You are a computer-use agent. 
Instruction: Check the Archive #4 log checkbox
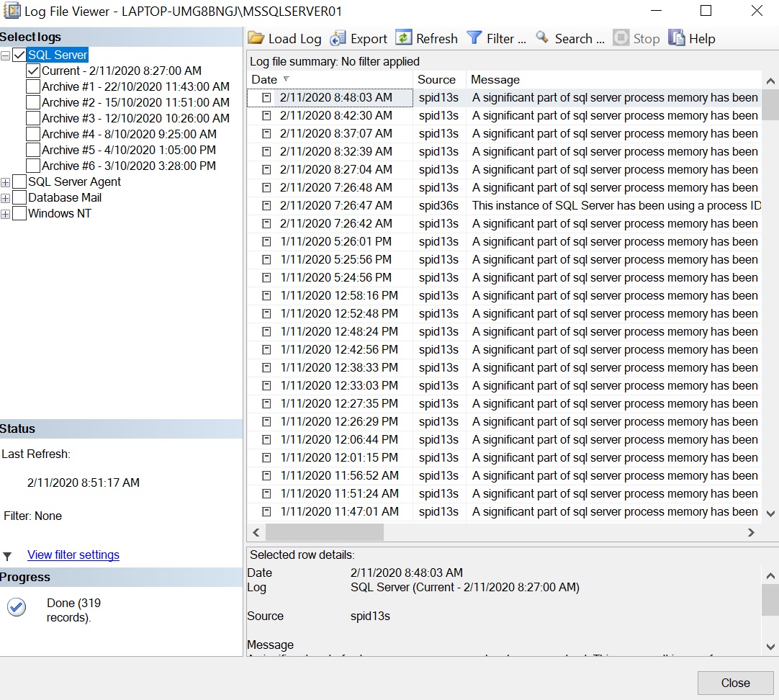(x=33, y=134)
